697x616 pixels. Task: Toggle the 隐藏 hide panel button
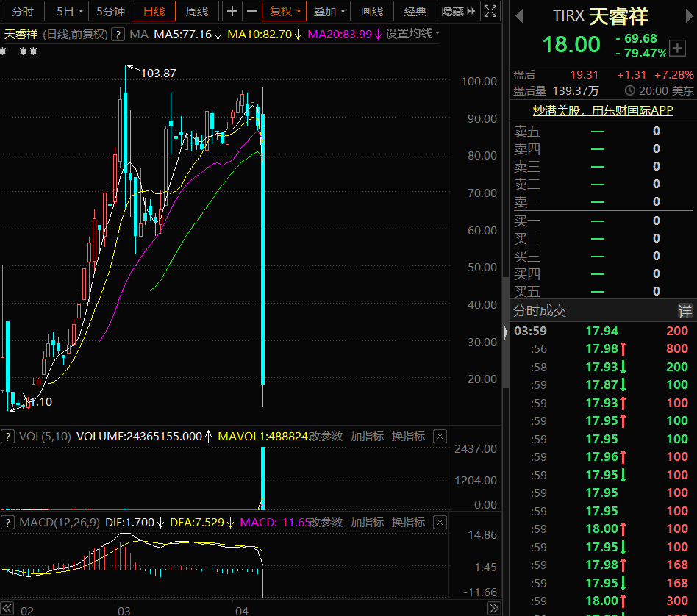click(458, 11)
